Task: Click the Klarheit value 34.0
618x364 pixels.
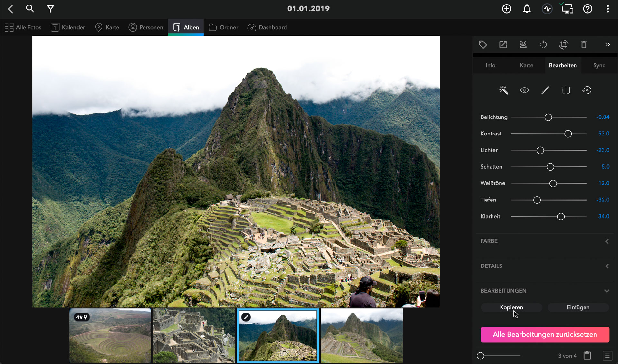Action: [604, 216]
